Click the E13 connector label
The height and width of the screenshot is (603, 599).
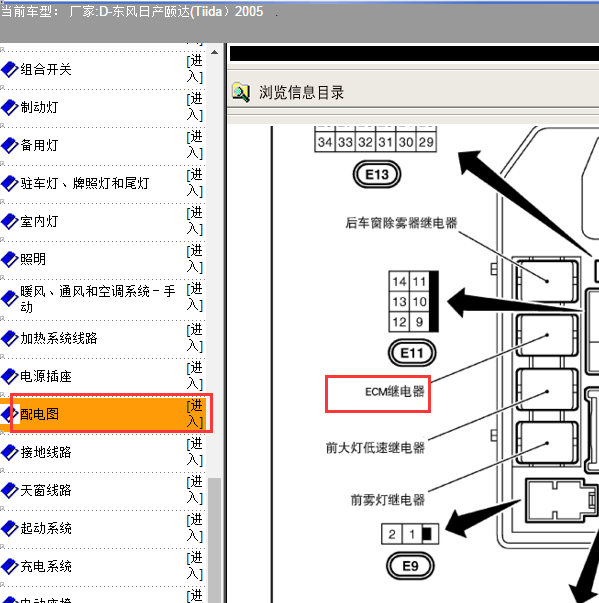pyautogui.click(x=377, y=175)
